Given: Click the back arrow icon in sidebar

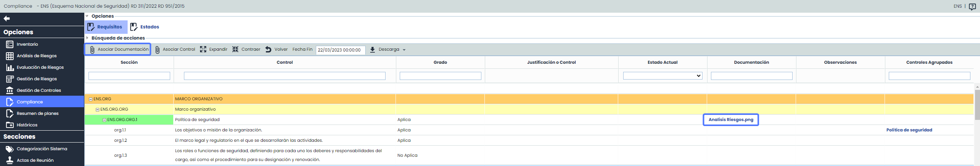Looking at the screenshot, I should point(7,18).
